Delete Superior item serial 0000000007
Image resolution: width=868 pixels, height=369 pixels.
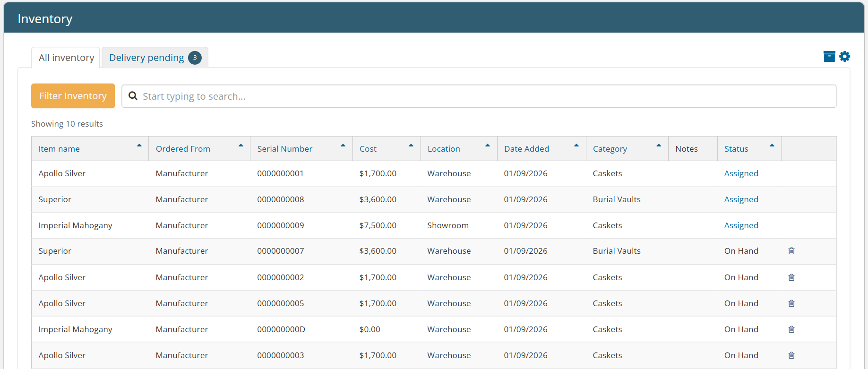[791, 251]
